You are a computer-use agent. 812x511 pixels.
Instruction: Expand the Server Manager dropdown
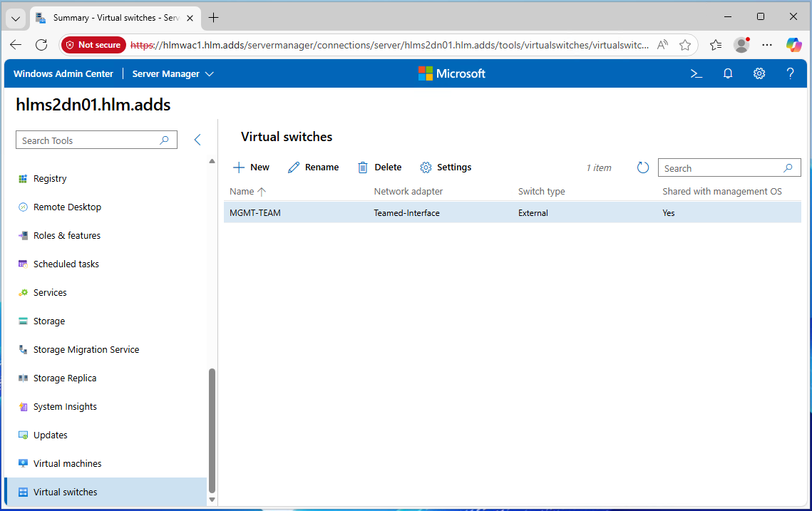coord(173,73)
